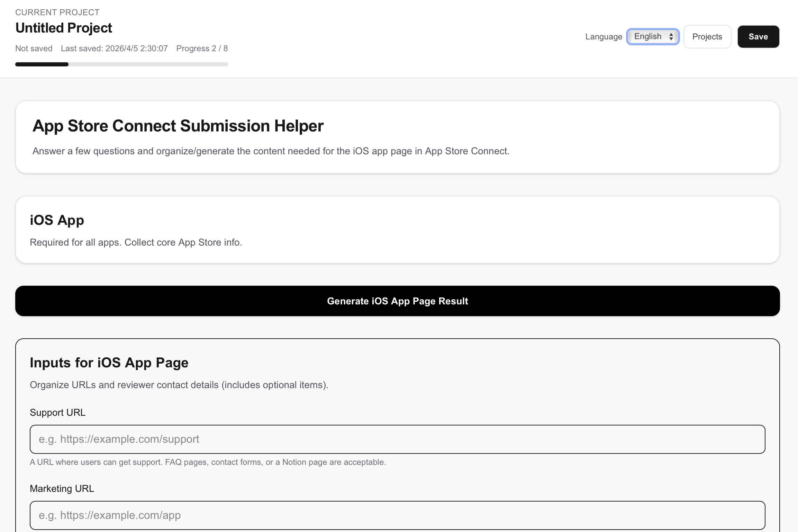Click the language selector stepper arrows

coord(671,36)
